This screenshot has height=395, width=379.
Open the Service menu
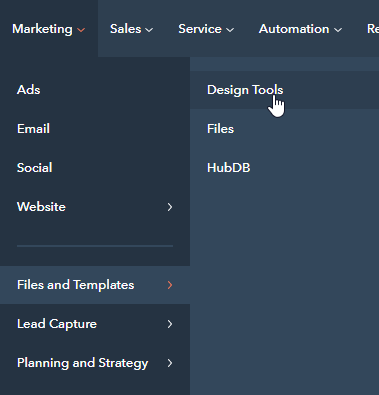206,29
